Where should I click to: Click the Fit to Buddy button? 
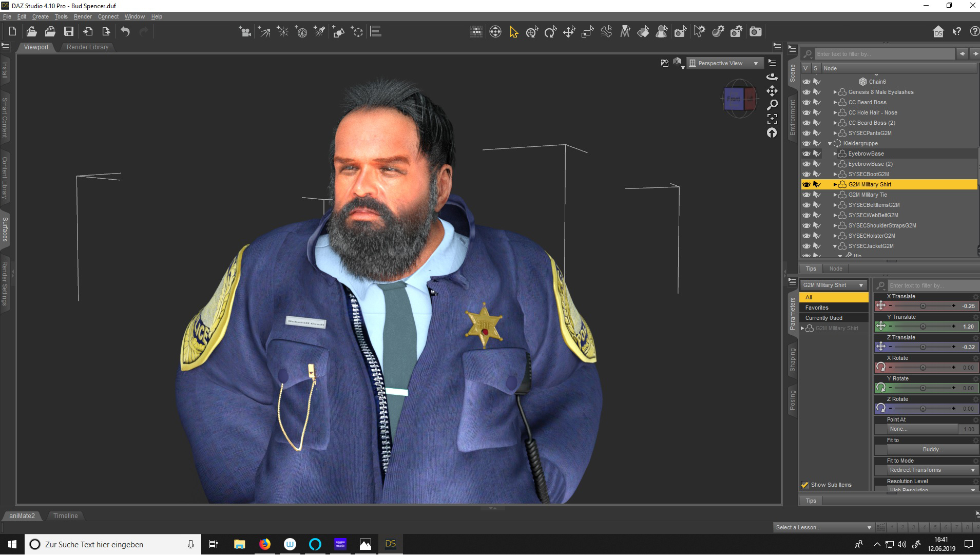[932, 449]
